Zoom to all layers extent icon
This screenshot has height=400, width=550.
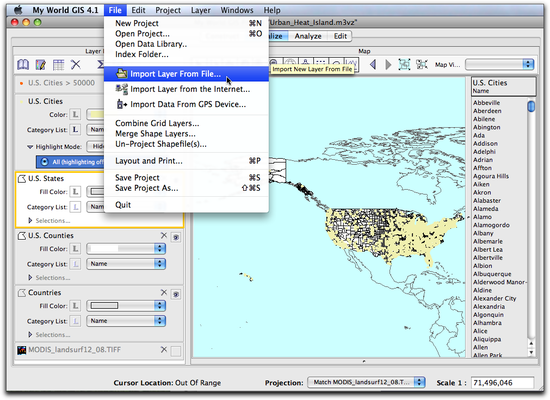(x=404, y=64)
